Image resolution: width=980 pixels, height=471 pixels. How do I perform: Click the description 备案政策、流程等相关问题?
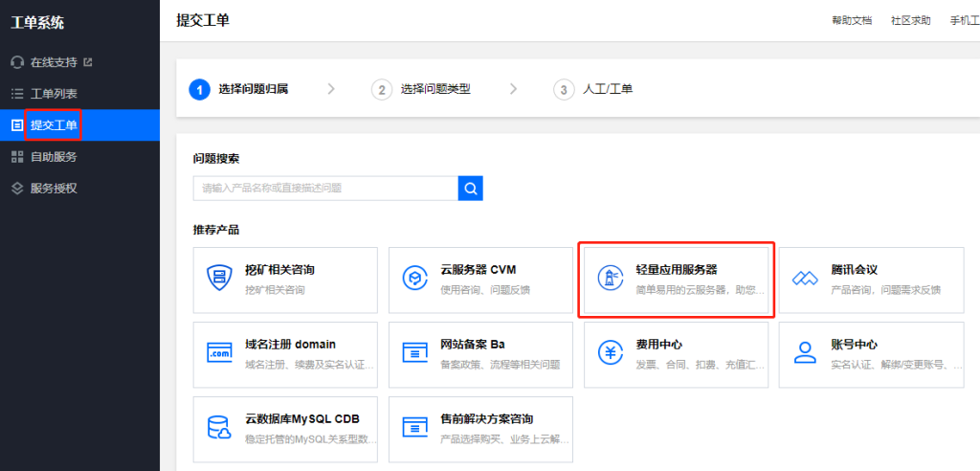500,365
